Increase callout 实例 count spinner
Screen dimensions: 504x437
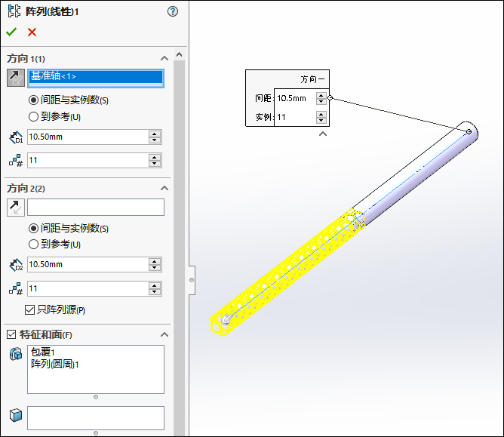click(x=321, y=114)
